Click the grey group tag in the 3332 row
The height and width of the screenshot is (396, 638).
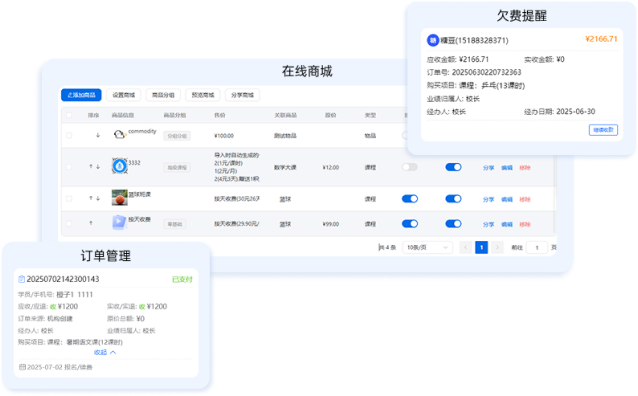[177, 167]
